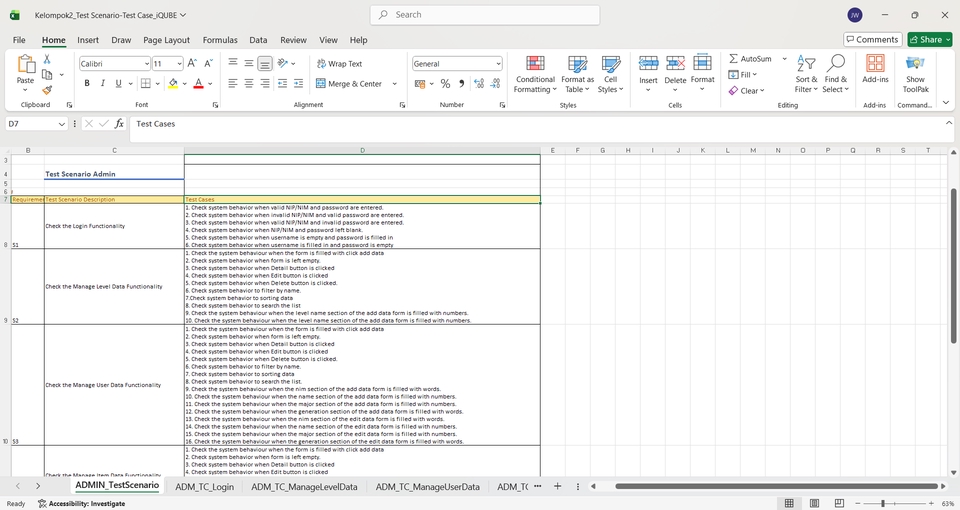This screenshot has height=510, width=960.
Task: Click the Search box
Action: click(x=485, y=15)
